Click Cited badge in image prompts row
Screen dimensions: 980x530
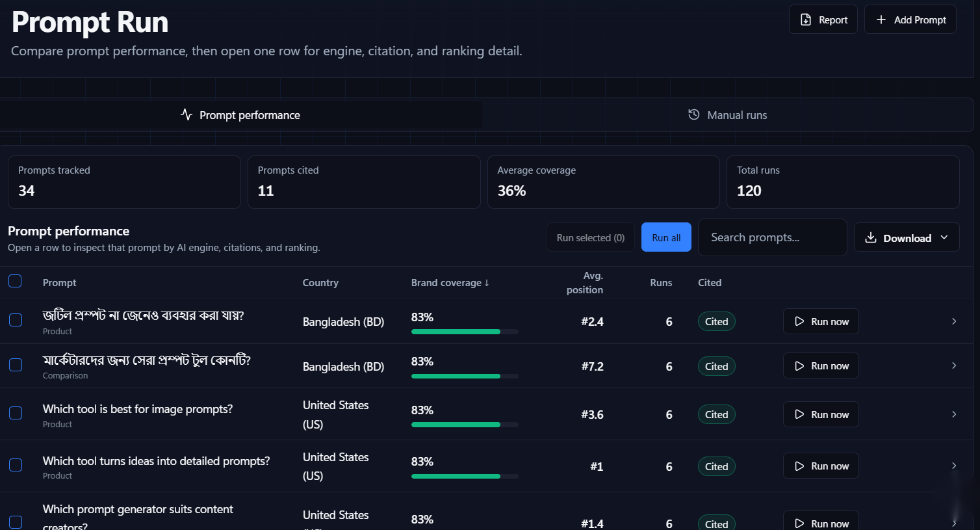coord(716,414)
